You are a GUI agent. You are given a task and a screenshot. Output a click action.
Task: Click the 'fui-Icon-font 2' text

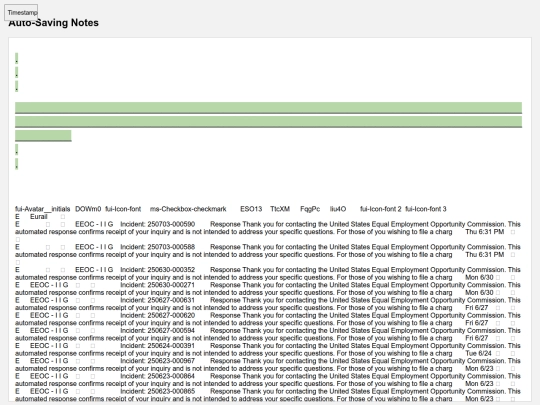tap(381, 209)
